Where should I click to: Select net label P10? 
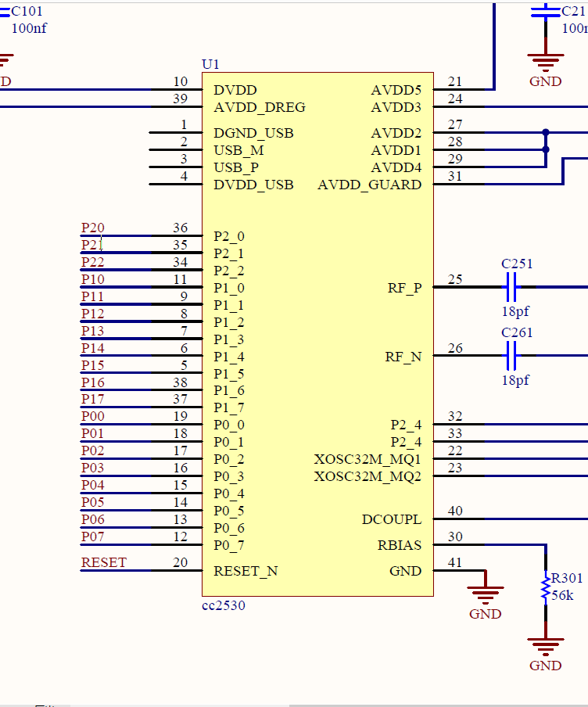[93, 279]
